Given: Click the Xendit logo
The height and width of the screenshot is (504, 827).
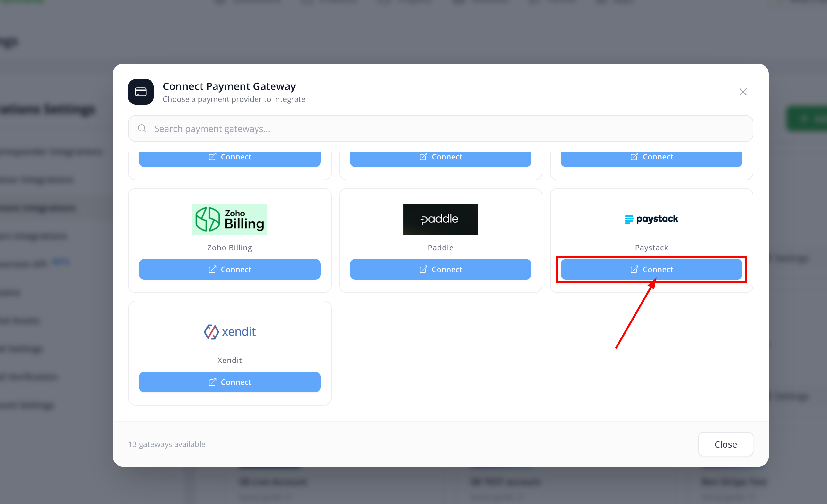Looking at the screenshot, I should click(230, 331).
